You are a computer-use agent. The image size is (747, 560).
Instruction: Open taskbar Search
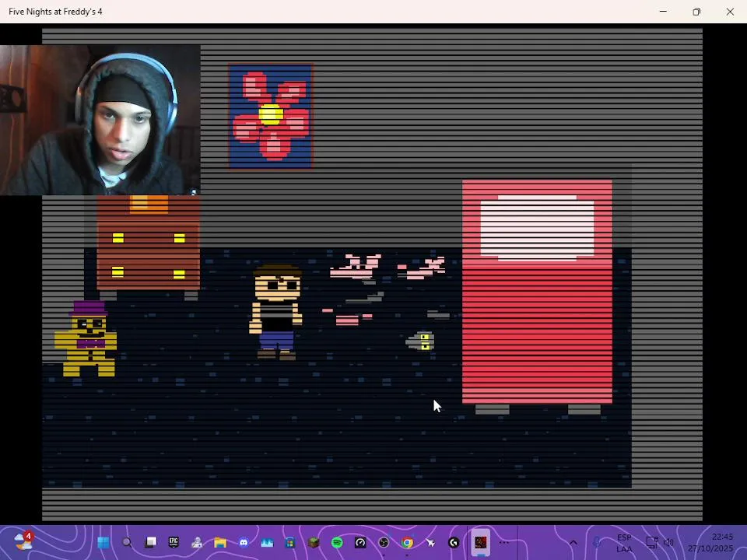click(x=127, y=542)
